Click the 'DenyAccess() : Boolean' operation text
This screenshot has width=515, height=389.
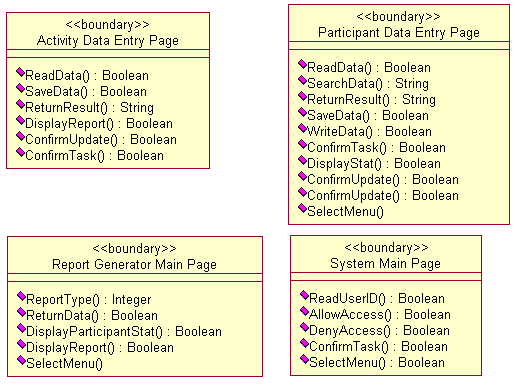click(x=380, y=331)
